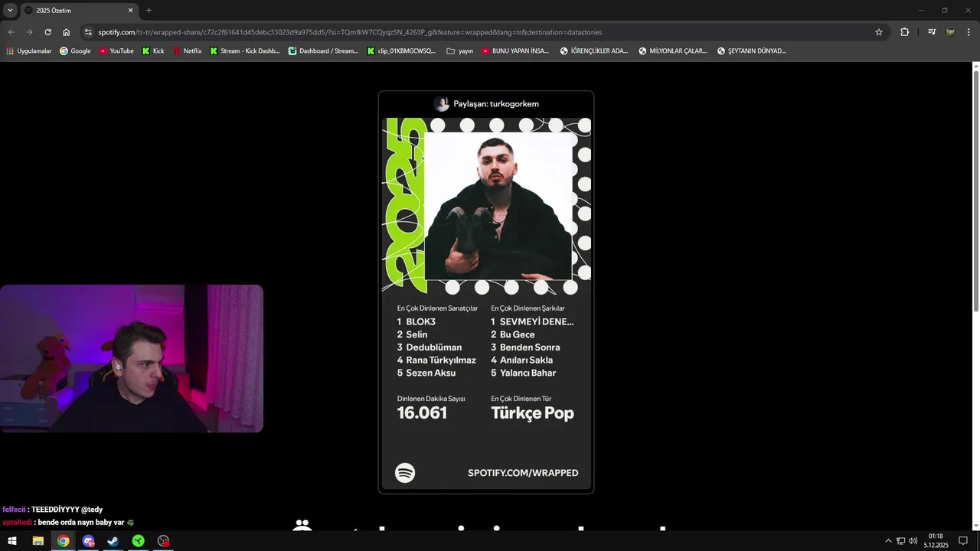Click the turkogorkem profile avatar
The height and width of the screenshot is (551, 980).
tap(441, 104)
